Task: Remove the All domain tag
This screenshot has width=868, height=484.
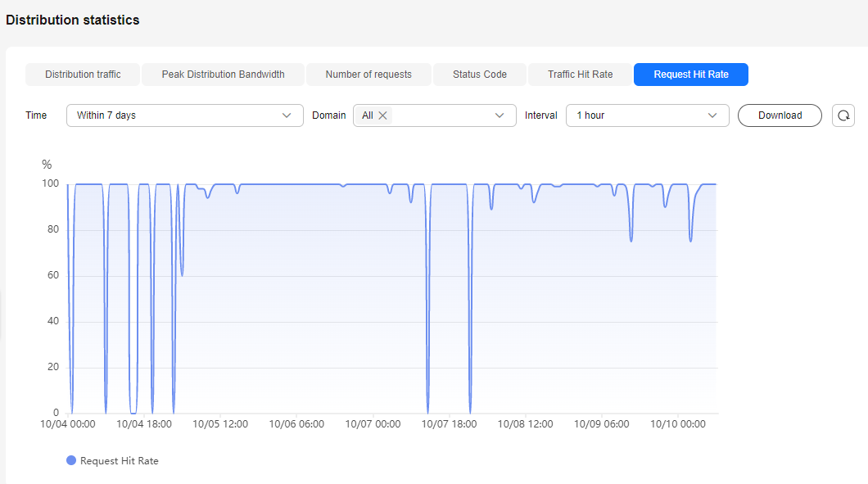Action: [x=382, y=115]
